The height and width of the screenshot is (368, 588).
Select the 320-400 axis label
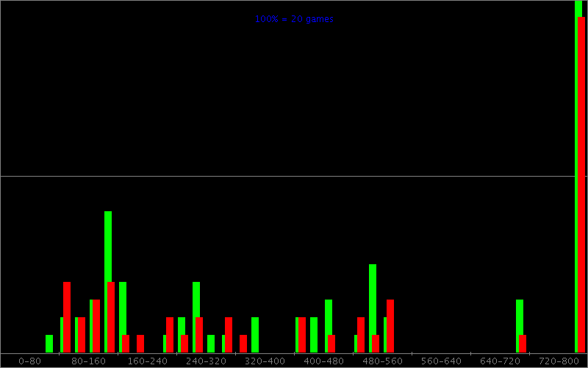(265, 361)
